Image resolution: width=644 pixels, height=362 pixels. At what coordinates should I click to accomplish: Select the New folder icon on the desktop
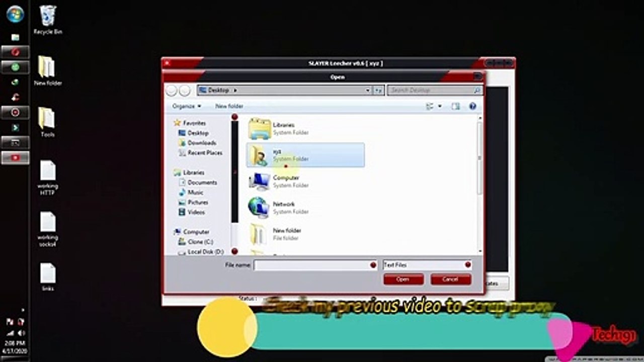pos(47,70)
